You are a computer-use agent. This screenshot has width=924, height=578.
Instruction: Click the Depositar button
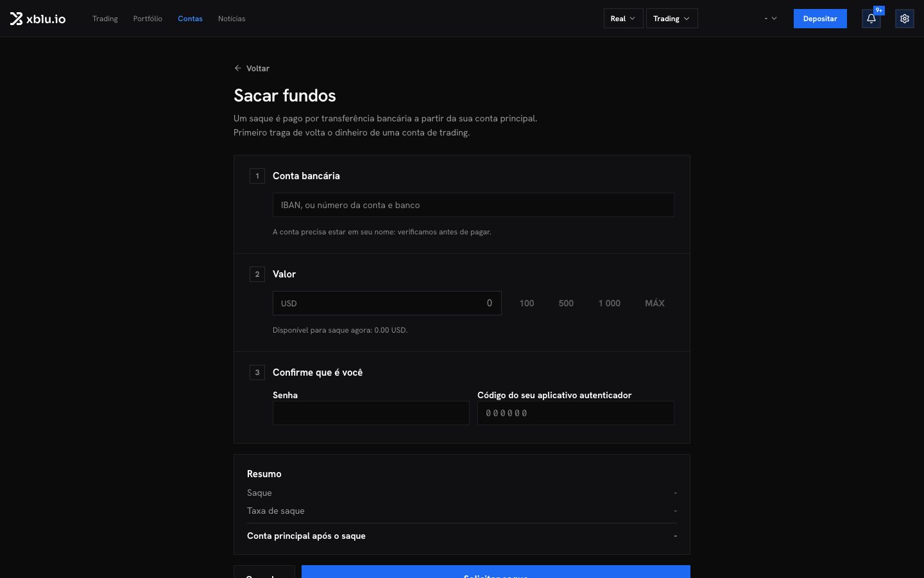coord(820,19)
